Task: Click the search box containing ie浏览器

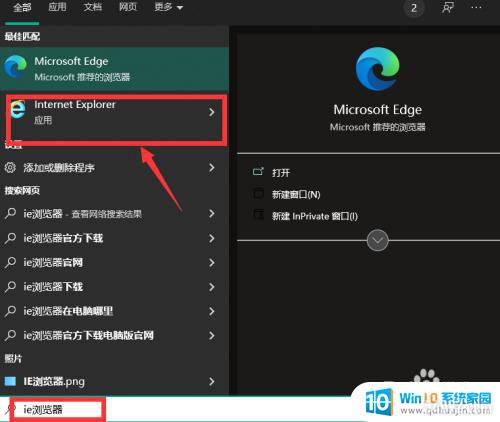Action: click(x=57, y=410)
